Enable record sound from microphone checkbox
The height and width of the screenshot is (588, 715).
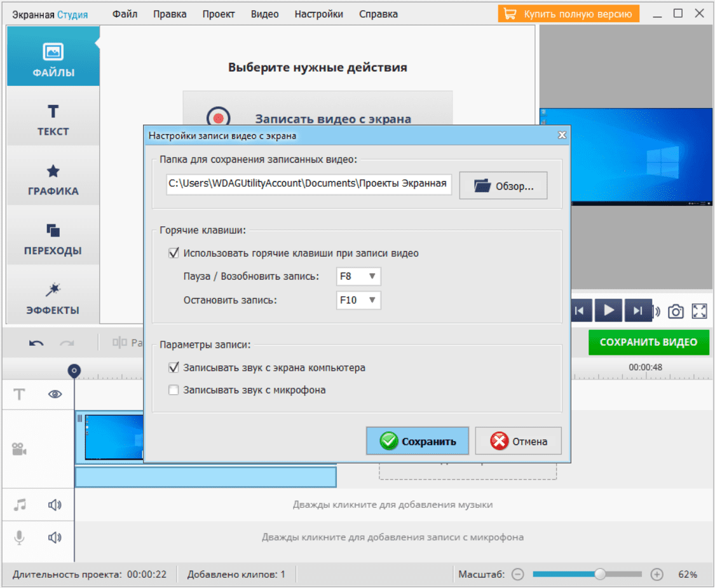(x=174, y=390)
